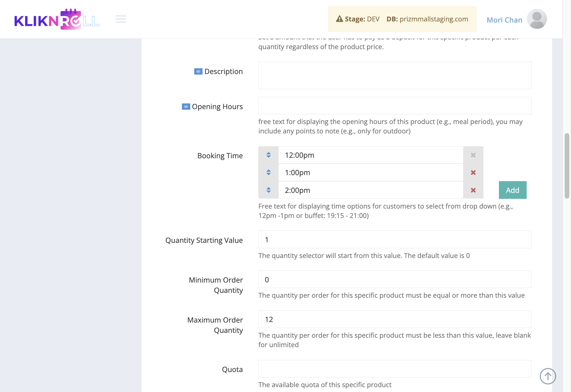The height and width of the screenshot is (392, 571).
Task: Focus the Opening Hours field
Action: 395,106
